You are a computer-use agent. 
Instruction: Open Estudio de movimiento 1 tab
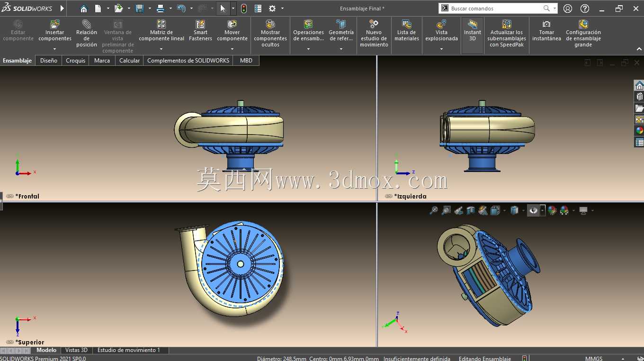[x=129, y=350]
